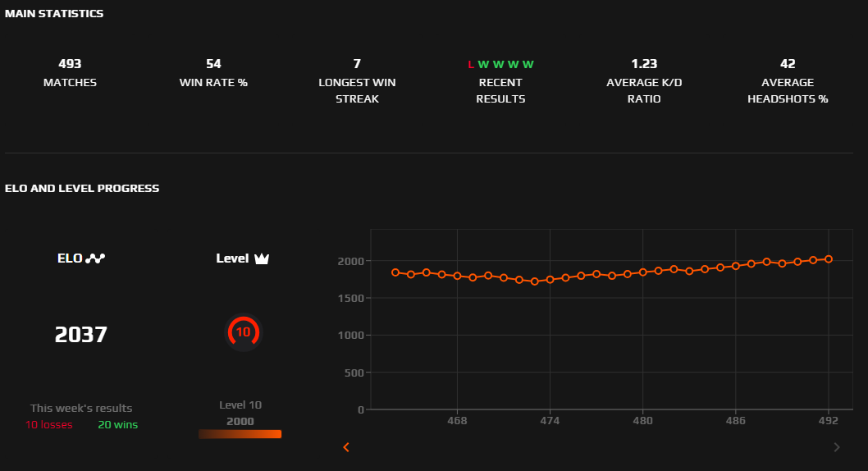This screenshot has width=868, height=471.
Task: Click the MATCHES label
Action: 70,83
